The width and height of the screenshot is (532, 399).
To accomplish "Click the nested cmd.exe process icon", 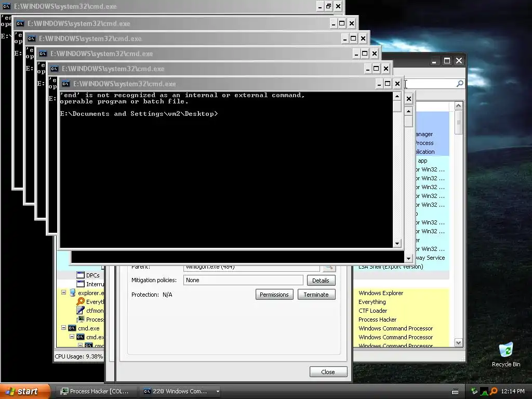I will pyautogui.click(x=81, y=337).
